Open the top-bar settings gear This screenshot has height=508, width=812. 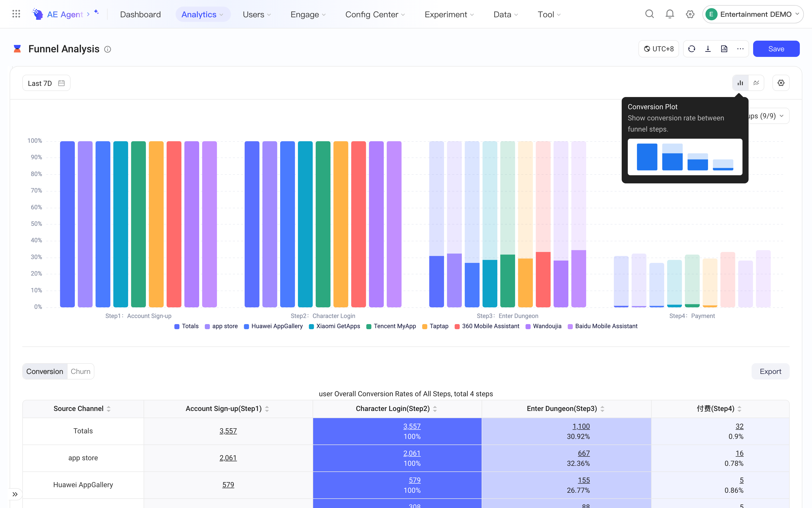tap(690, 14)
